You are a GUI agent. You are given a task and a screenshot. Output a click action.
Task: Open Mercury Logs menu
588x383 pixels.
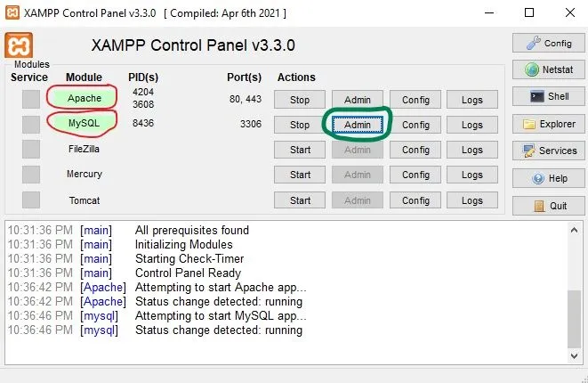coord(472,175)
